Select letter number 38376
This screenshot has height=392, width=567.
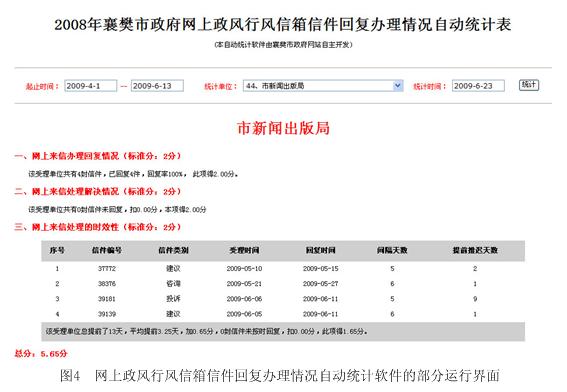pyautogui.click(x=107, y=284)
